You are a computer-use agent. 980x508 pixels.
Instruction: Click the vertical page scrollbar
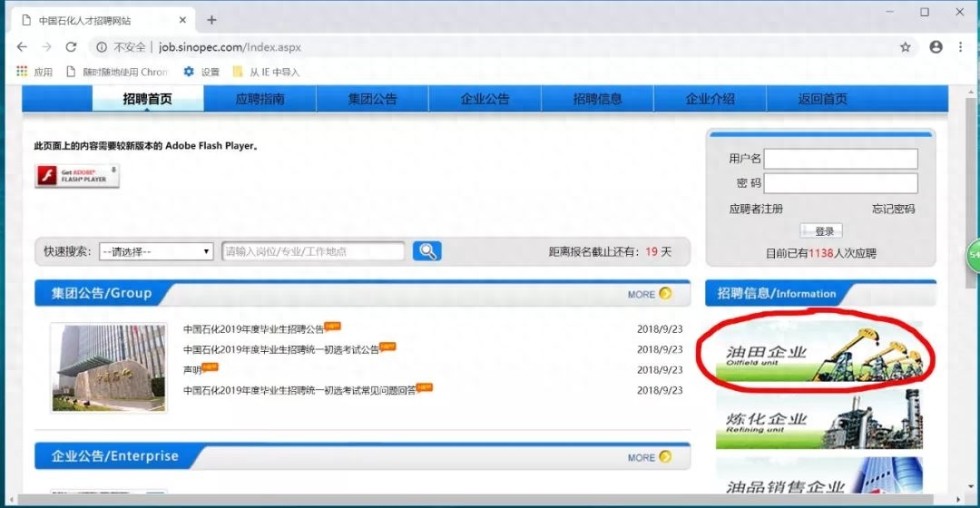pos(970,288)
